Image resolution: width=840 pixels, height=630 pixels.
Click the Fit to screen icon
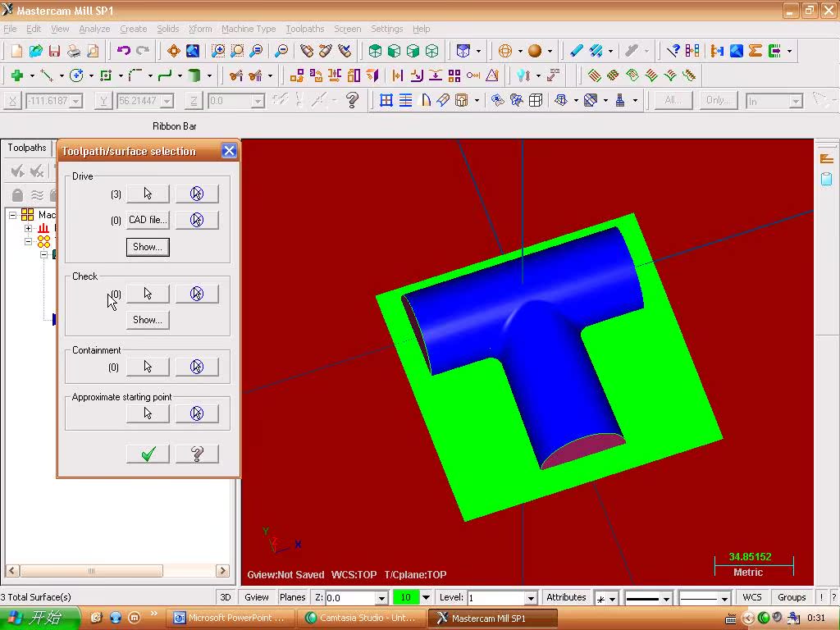(174, 51)
